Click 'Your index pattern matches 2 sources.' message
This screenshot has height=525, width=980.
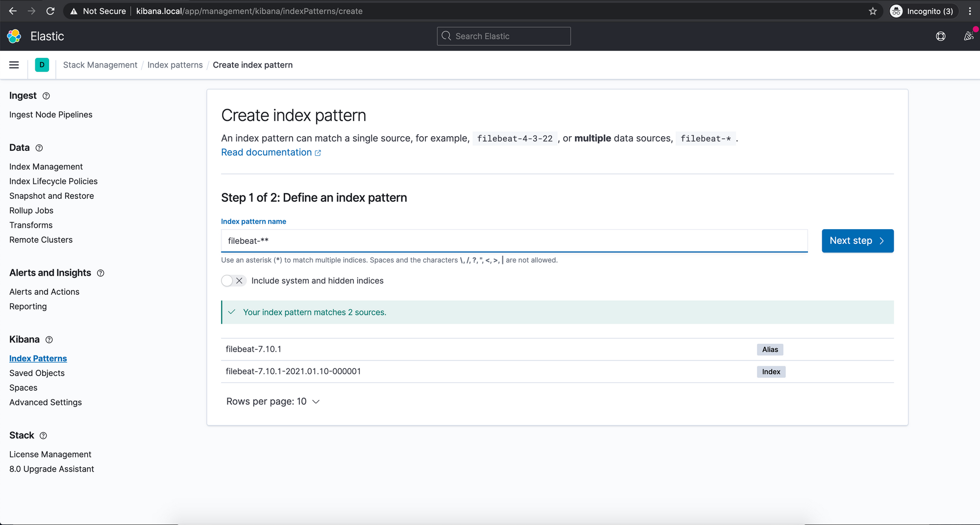point(315,312)
